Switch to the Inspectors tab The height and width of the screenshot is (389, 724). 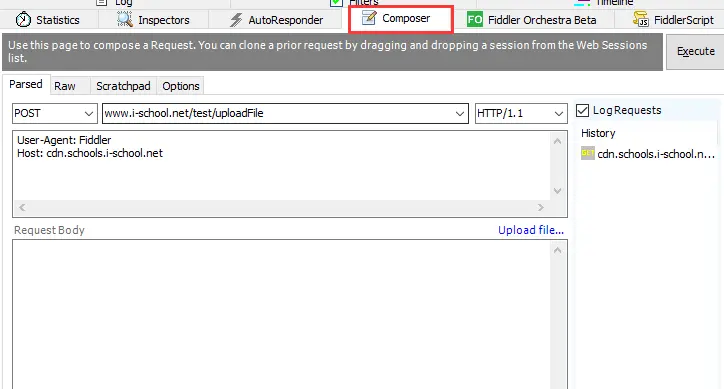click(153, 20)
